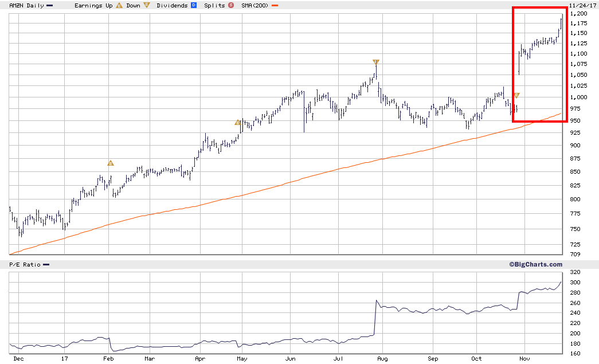The image size is (599, 364).
Task: Select the late July earnings down marker
Action: (376, 62)
